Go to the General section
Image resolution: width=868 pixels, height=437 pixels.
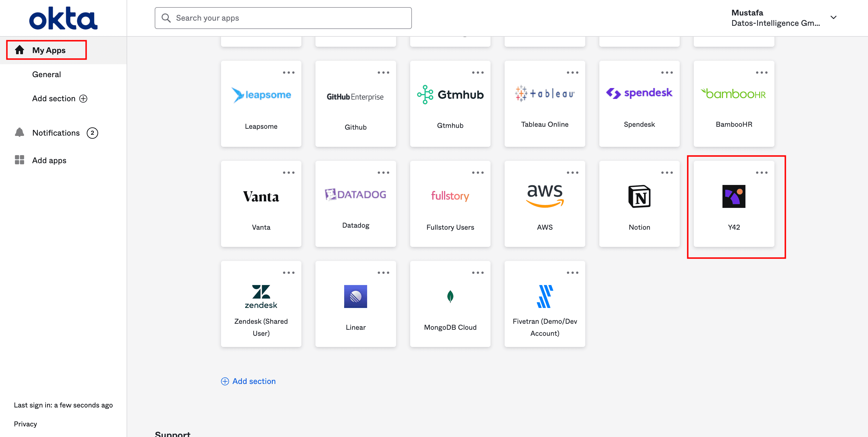[46, 74]
